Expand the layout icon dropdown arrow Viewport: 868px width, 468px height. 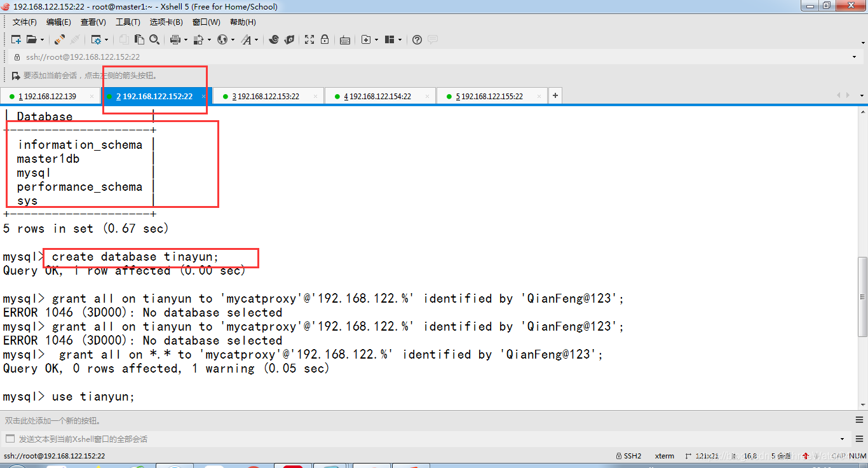[x=400, y=39]
